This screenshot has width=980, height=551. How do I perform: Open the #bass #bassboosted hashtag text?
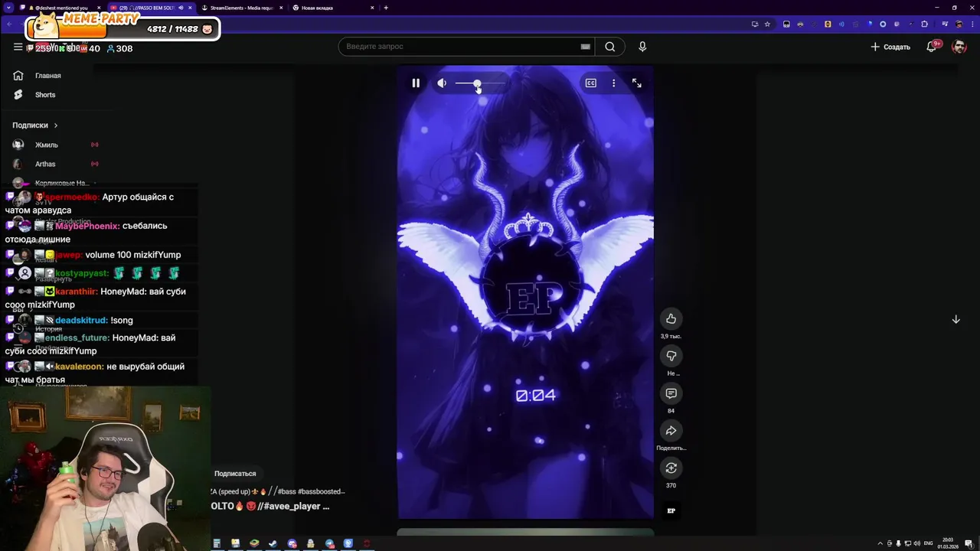(x=311, y=491)
